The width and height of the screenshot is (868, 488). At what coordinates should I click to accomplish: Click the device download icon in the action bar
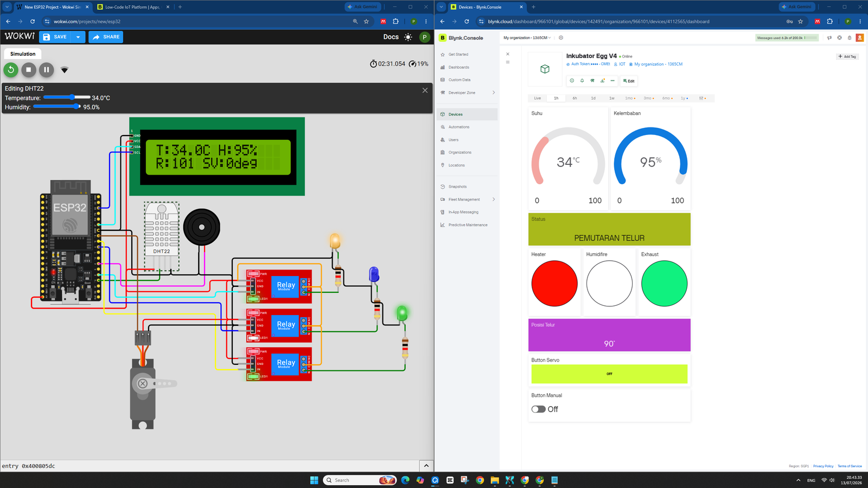click(603, 81)
